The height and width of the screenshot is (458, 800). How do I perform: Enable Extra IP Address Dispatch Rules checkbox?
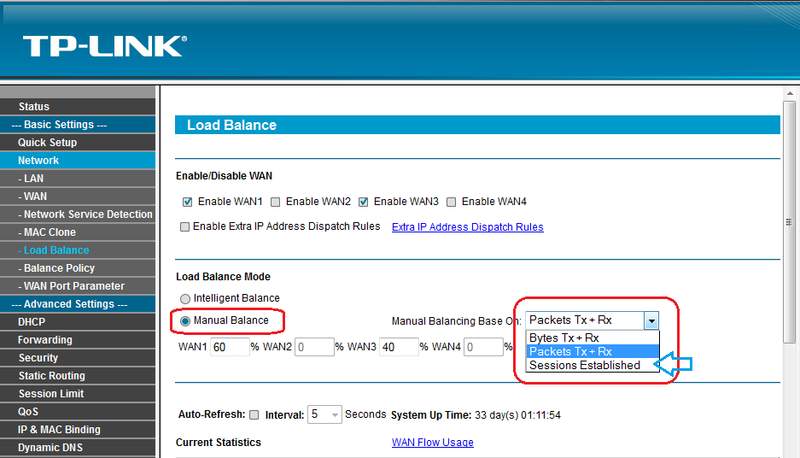(x=185, y=226)
